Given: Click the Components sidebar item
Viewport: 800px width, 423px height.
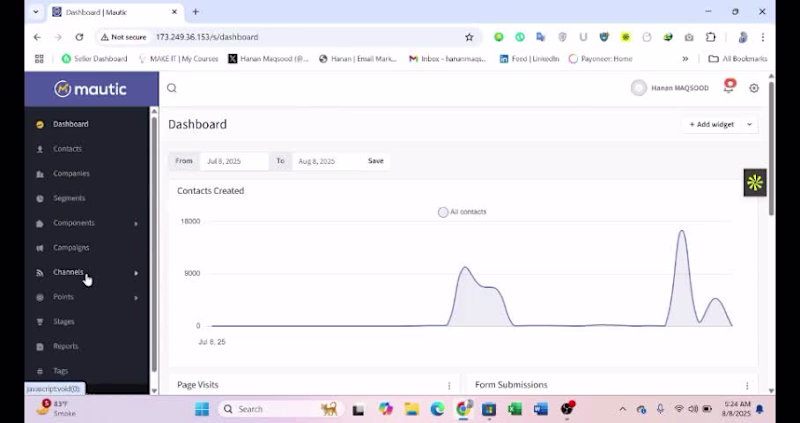Looking at the screenshot, I should 74,223.
